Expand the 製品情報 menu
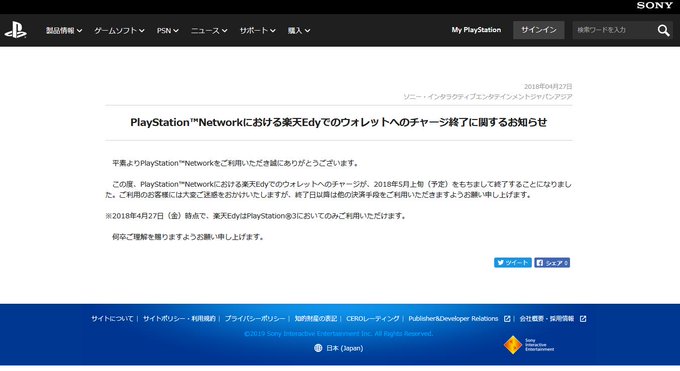This screenshot has width=680, height=371. pos(64,30)
